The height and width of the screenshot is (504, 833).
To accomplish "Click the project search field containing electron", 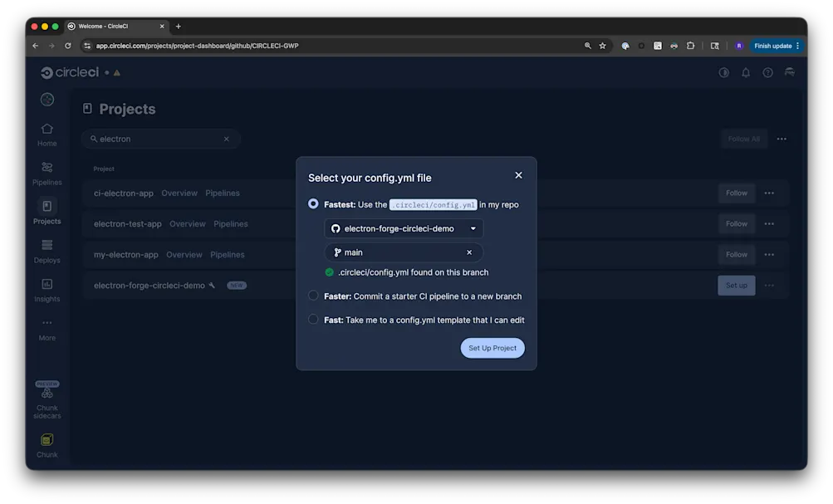I will [x=160, y=139].
